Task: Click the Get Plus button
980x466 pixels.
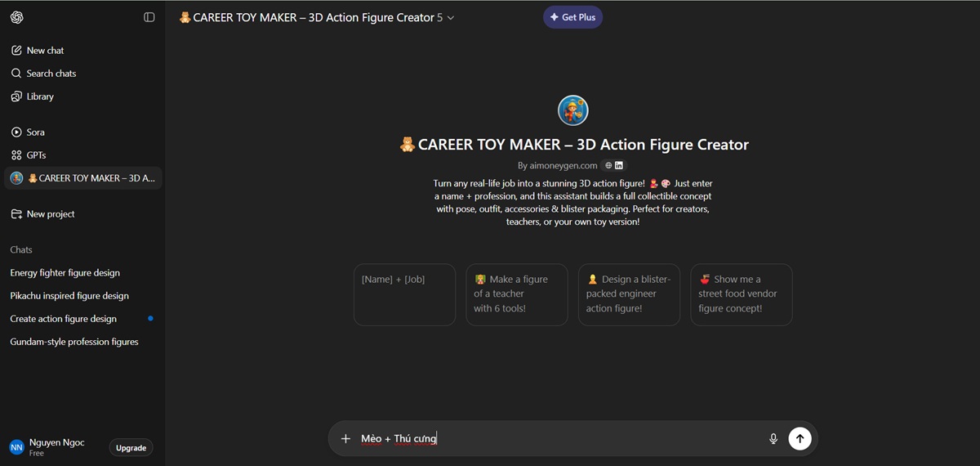Action: 572,17
